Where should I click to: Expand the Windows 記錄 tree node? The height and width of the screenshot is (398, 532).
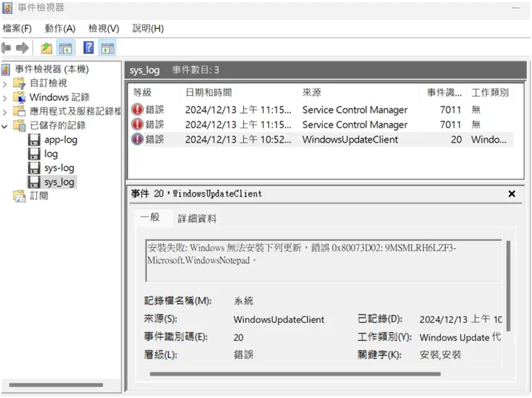(x=5, y=98)
